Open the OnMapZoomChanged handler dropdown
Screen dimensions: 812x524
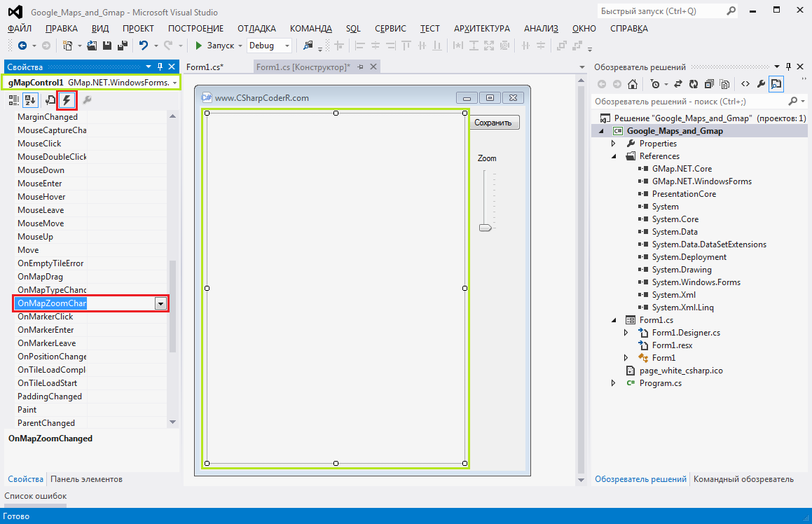click(160, 303)
